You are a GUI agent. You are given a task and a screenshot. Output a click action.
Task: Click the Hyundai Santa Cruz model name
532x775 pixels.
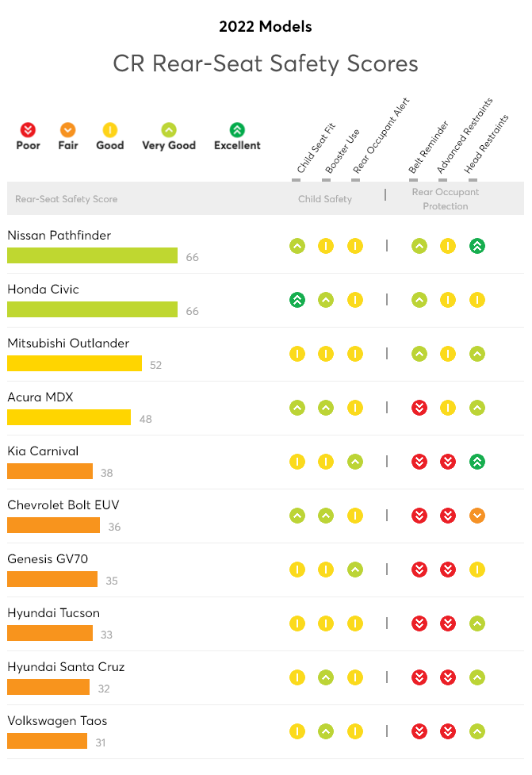[66, 667]
